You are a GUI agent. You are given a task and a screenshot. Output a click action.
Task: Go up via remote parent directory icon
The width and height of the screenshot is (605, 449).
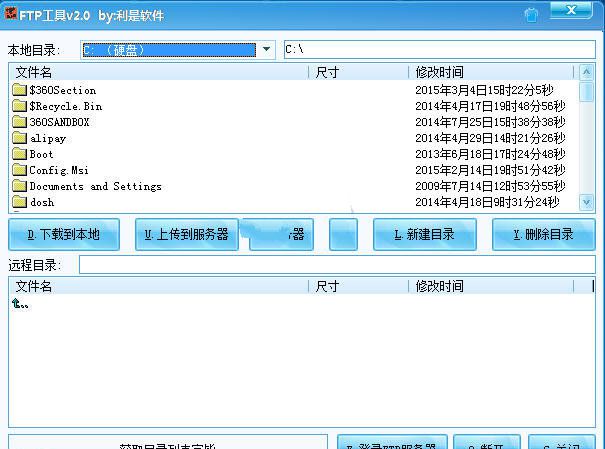[19, 303]
